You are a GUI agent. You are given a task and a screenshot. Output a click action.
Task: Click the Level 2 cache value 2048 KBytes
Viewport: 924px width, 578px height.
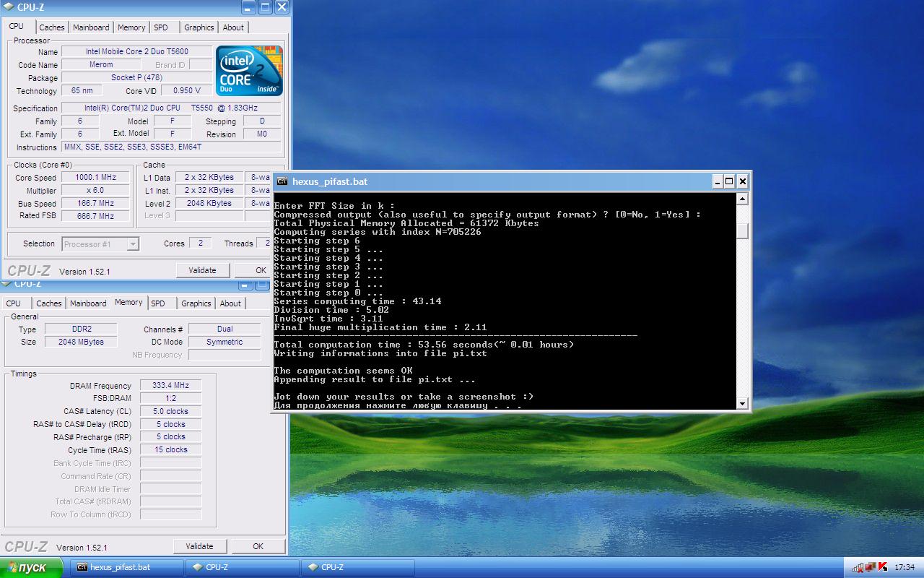point(209,204)
